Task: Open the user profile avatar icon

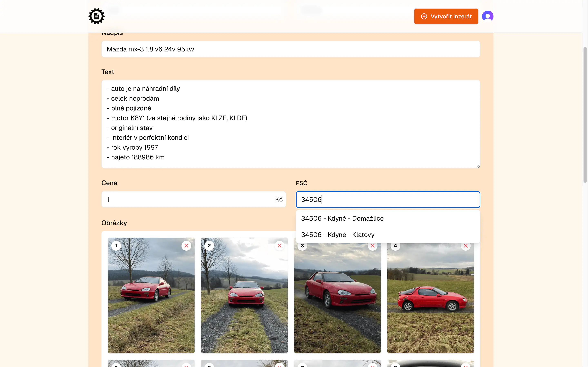Action: point(488,16)
